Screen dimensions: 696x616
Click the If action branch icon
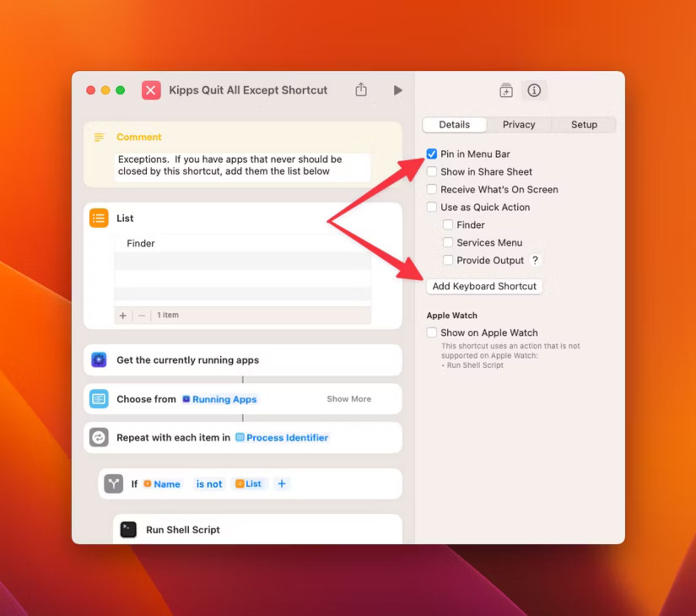[113, 484]
